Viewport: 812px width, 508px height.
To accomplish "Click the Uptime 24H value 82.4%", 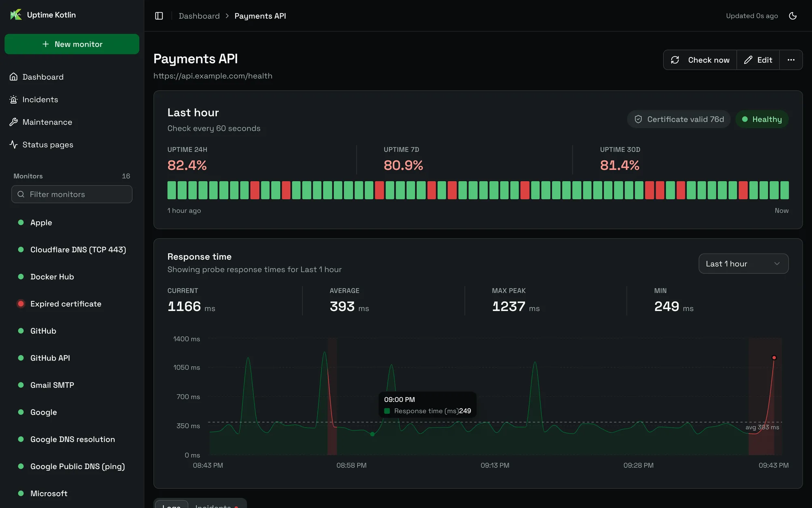I will pos(187,165).
